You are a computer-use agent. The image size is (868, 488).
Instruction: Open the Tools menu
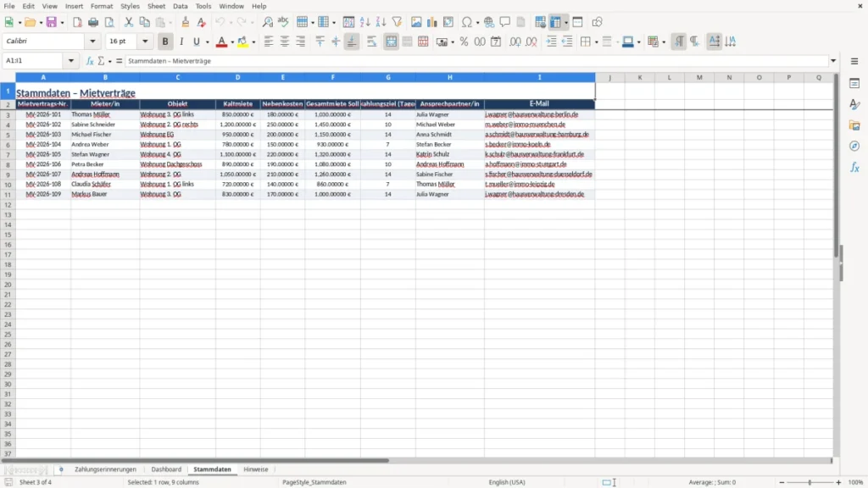203,6
